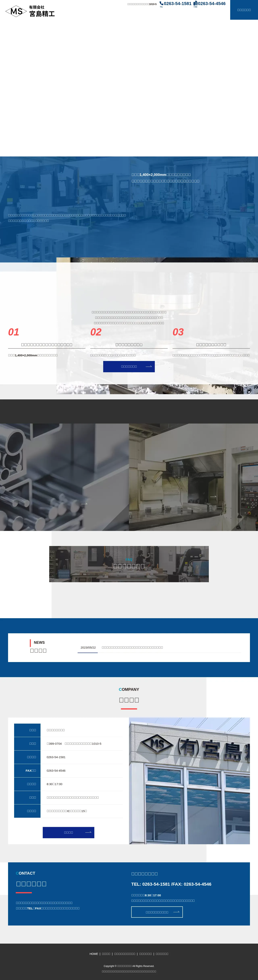Click the telephone handset icon in header

[161, 3]
